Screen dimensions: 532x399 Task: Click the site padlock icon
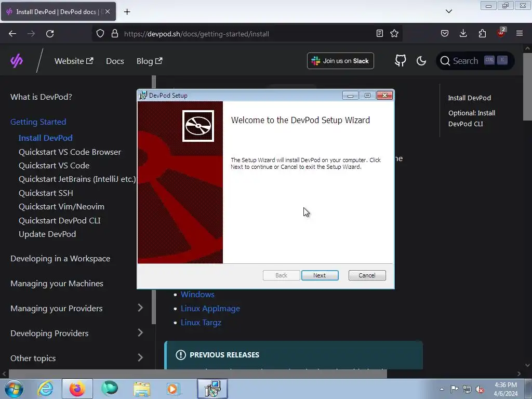(115, 34)
